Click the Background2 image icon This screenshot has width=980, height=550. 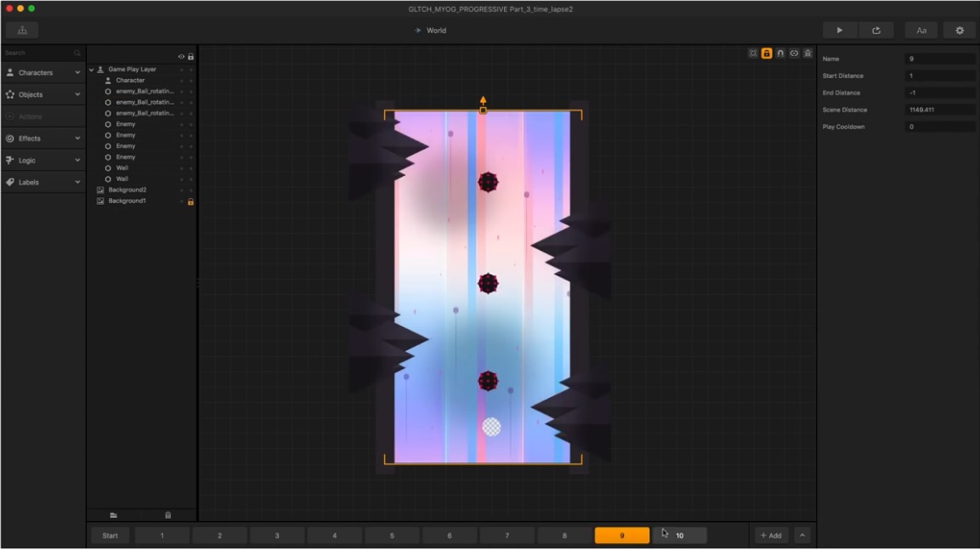point(100,190)
